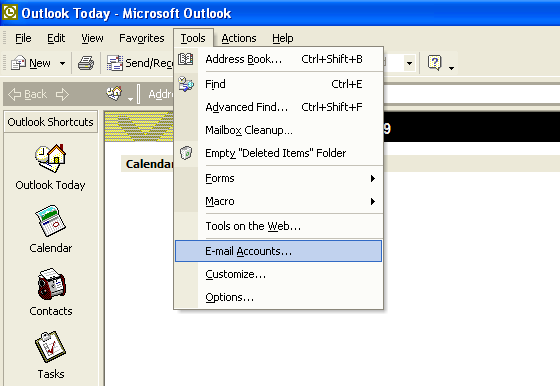Open toolbar options arrow beside Help icon
The image size is (560, 386).
[451, 67]
